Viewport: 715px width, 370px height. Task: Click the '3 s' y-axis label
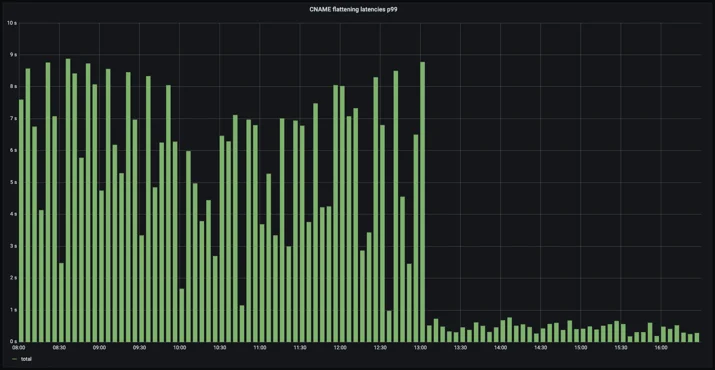tap(14, 246)
